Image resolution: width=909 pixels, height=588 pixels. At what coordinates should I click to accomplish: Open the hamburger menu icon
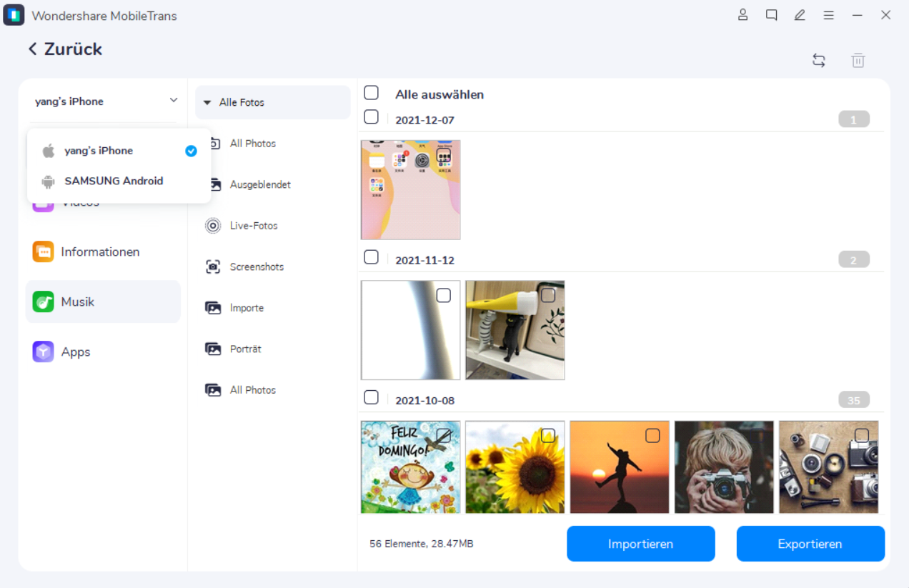click(828, 15)
